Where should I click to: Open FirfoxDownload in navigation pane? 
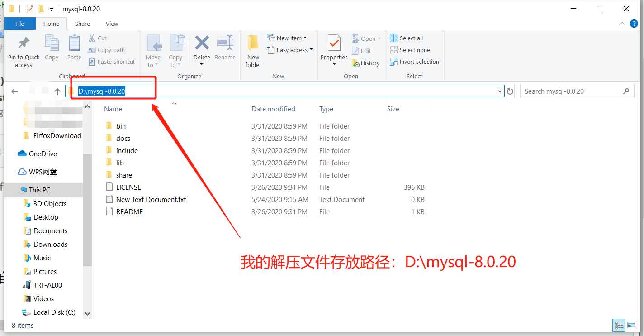coord(57,135)
